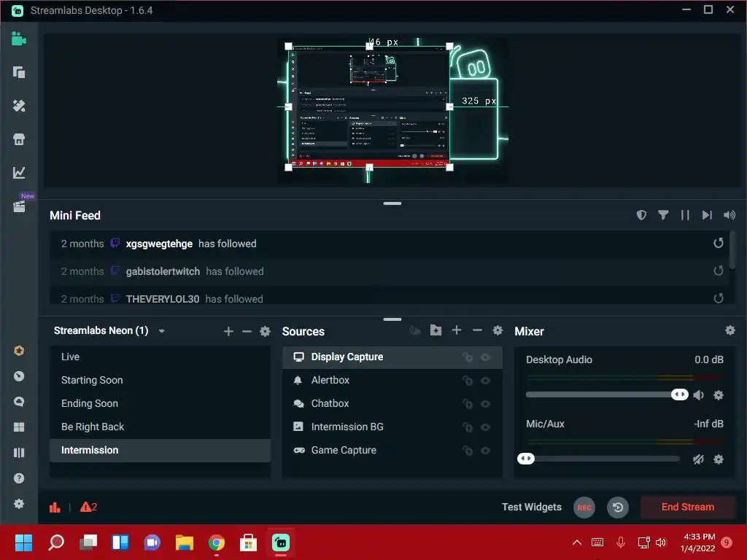
Task: Lock the Display Capture source
Action: pyautogui.click(x=468, y=357)
